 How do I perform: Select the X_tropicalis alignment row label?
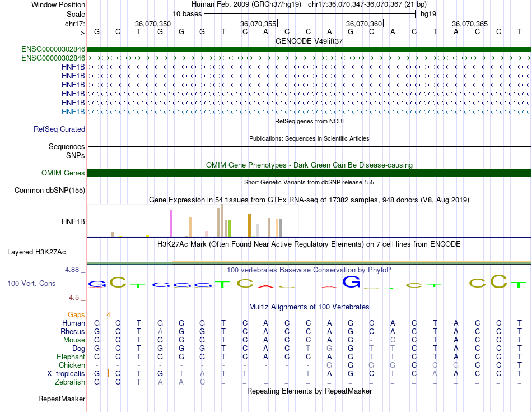(x=66, y=374)
